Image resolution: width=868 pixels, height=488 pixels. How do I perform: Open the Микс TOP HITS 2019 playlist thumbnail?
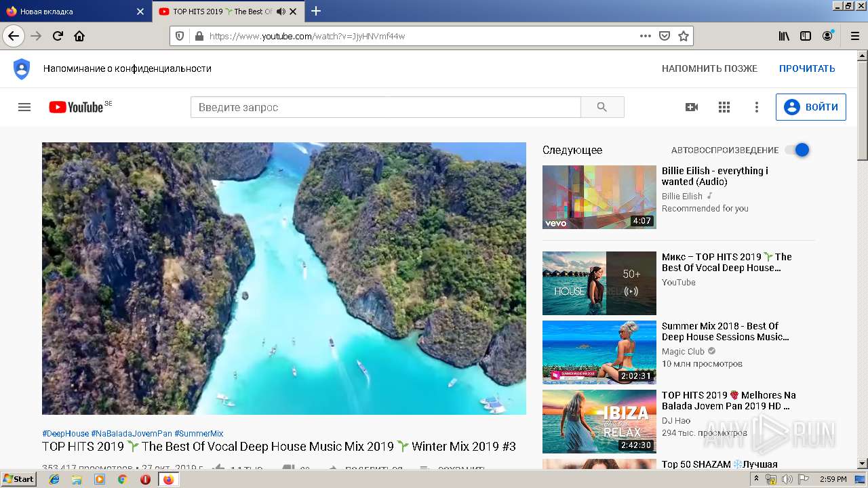click(x=599, y=283)
